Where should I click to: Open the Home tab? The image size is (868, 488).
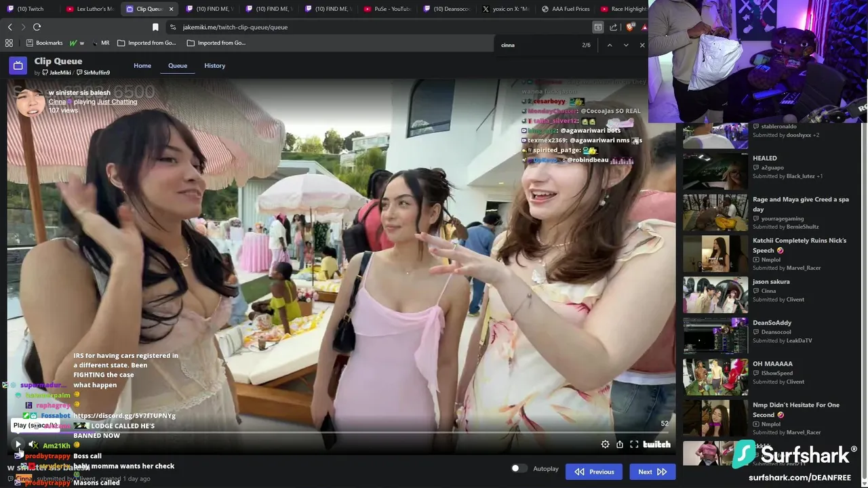(x=142, y=66)
